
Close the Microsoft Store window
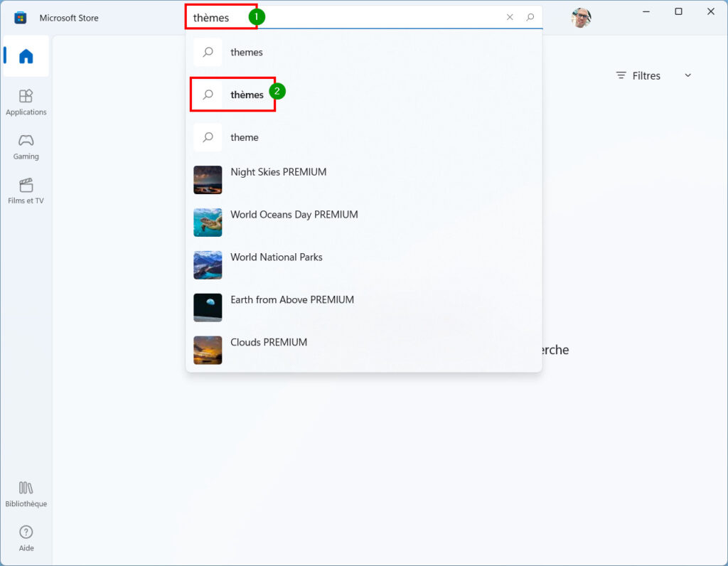click(x=711, y=11)
